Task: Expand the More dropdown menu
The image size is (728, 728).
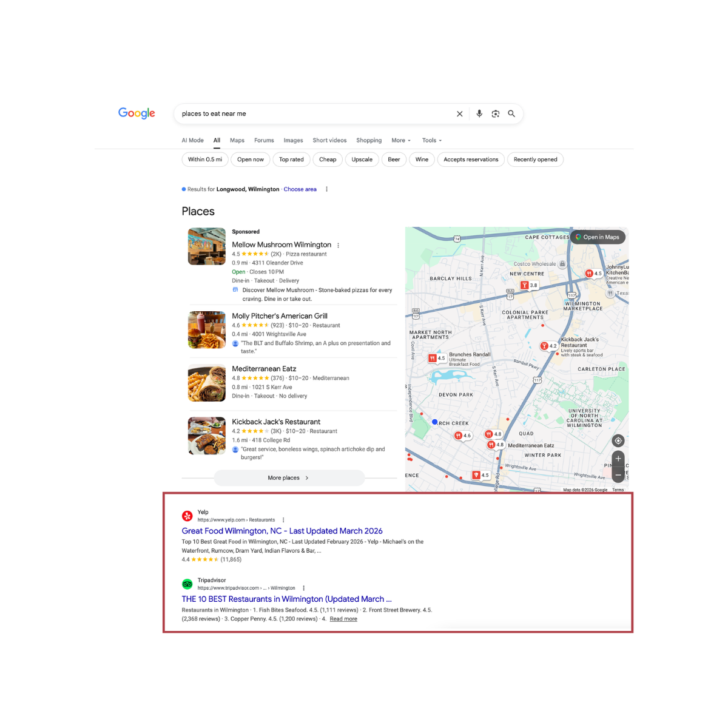Action: tap(401, 140)
